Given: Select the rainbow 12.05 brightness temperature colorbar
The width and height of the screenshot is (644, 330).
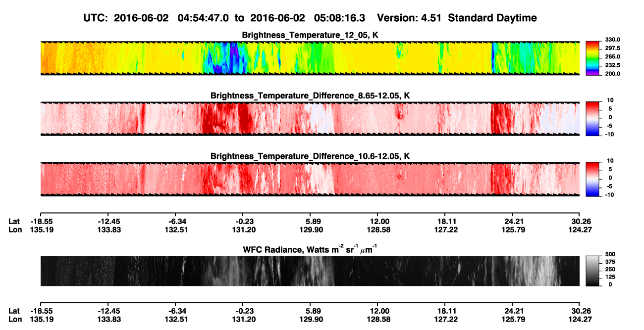Looking at the screenshot, I should pos(592,58).
